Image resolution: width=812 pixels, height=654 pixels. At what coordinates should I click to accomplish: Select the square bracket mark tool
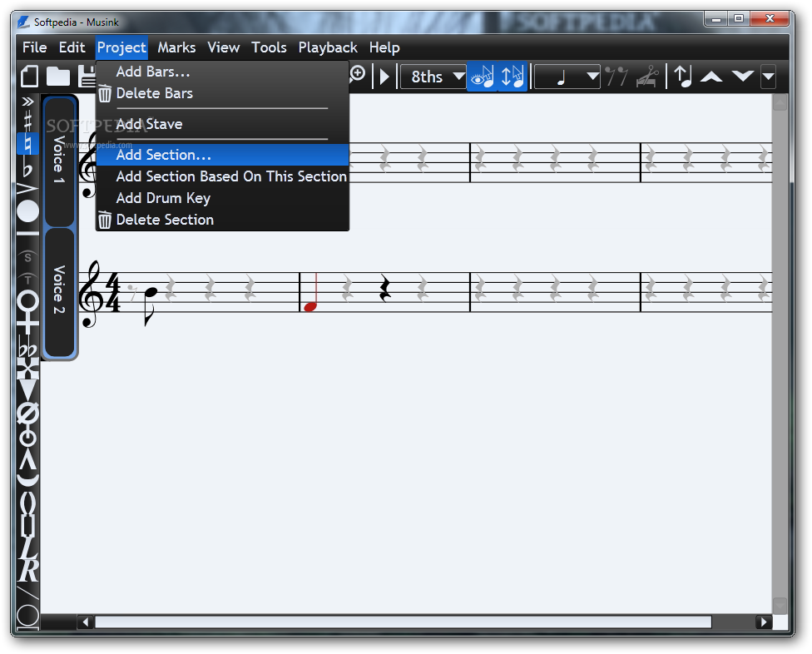coord(27,525)
